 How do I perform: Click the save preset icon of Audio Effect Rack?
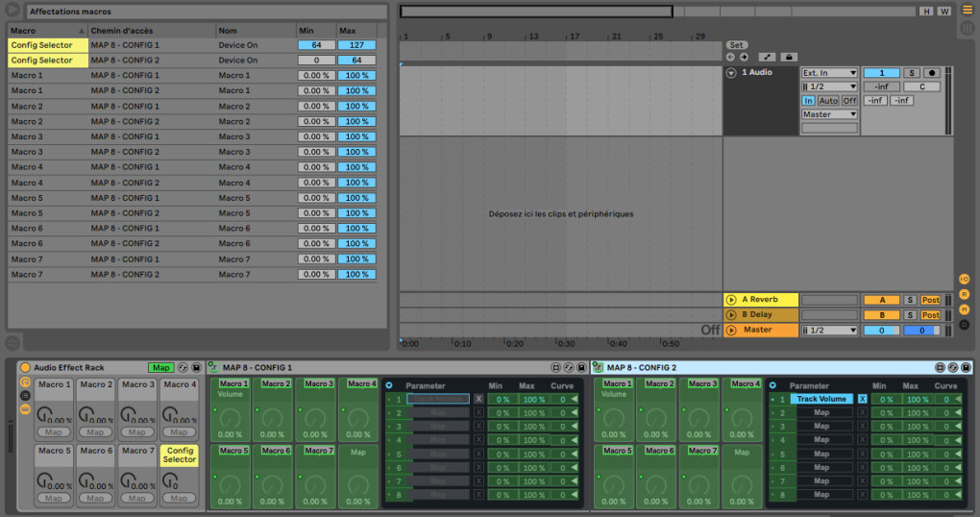coord(196,368)
